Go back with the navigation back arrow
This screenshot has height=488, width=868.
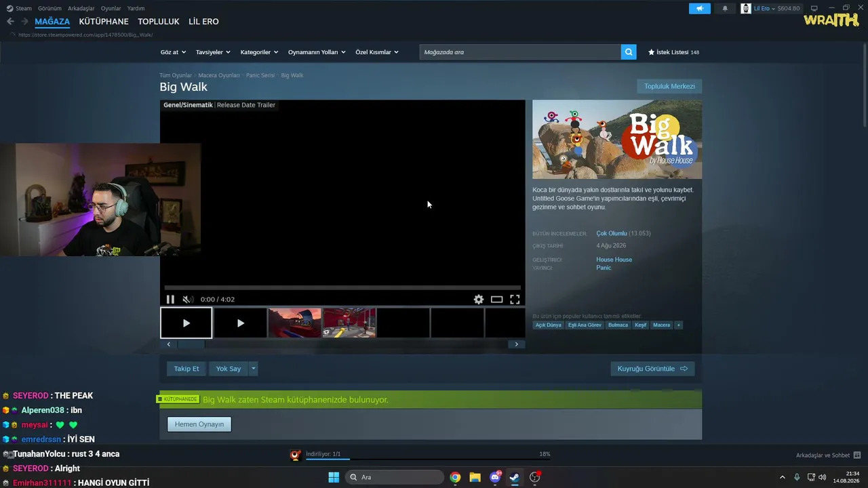click(10, 22)
